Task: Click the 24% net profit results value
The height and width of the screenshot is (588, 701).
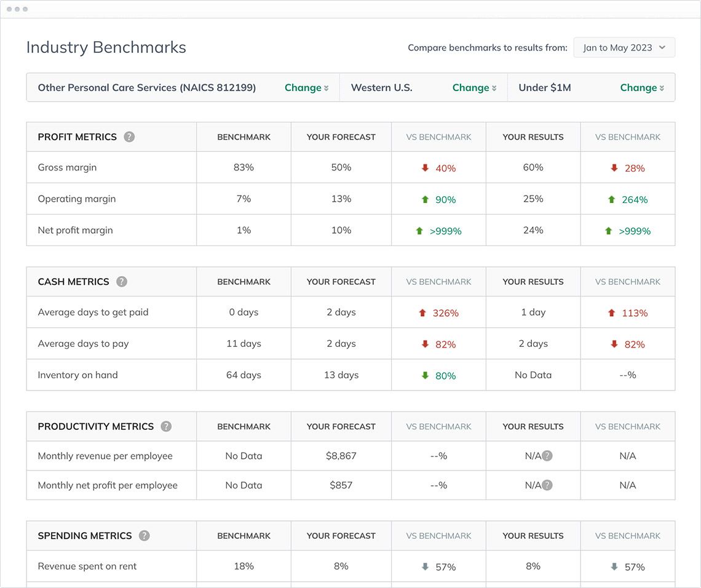Action: pos(533,230)
